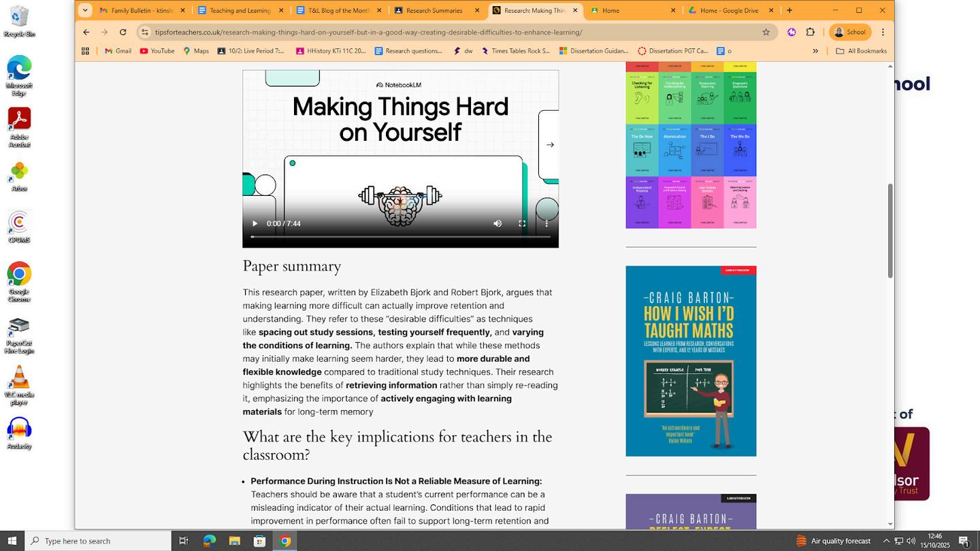The height and width of the screenshot is (551, 980).
Task: Open the video in fullscreen mode
Action: click(522, 224)
